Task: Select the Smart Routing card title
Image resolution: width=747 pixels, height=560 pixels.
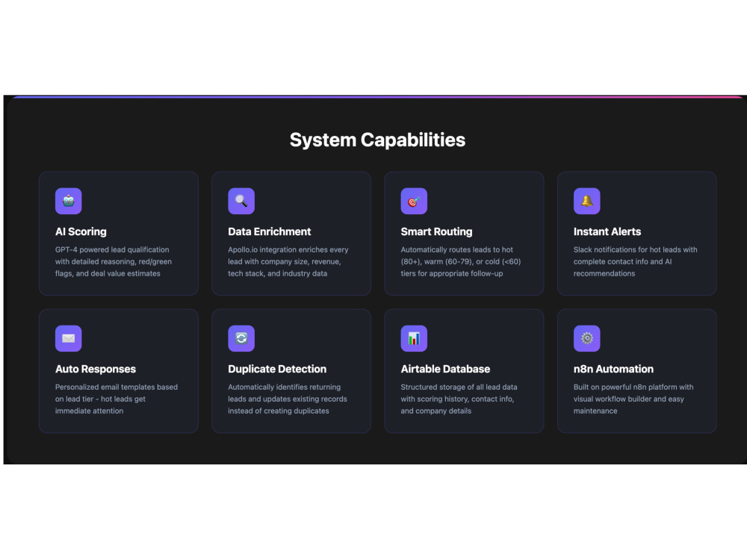Action: click(436, 232)
